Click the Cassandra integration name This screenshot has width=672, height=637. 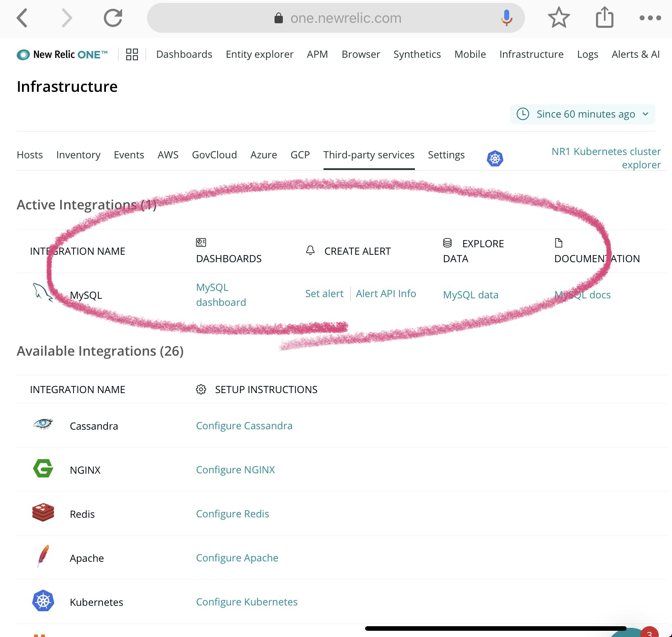click(x=94, y=426)
